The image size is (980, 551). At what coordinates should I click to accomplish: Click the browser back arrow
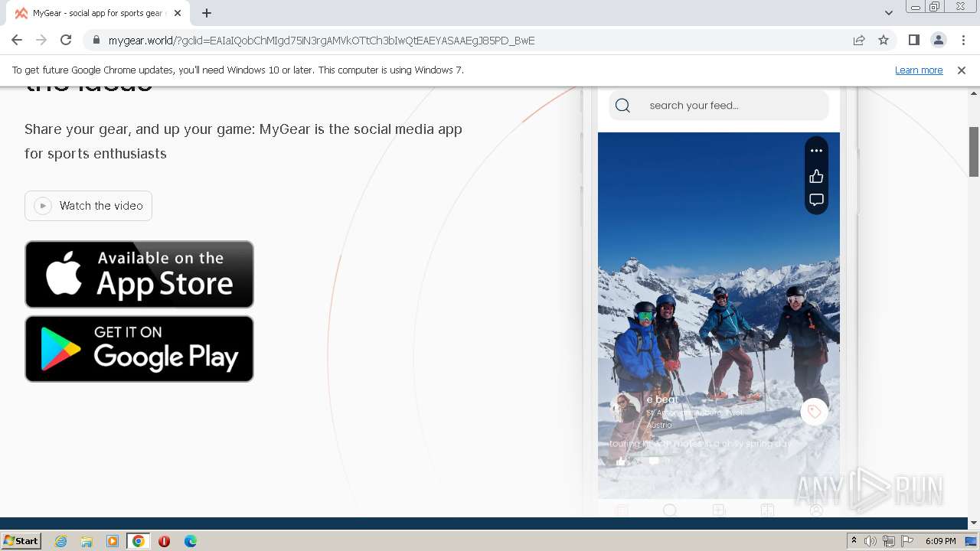tap(17, 41)
